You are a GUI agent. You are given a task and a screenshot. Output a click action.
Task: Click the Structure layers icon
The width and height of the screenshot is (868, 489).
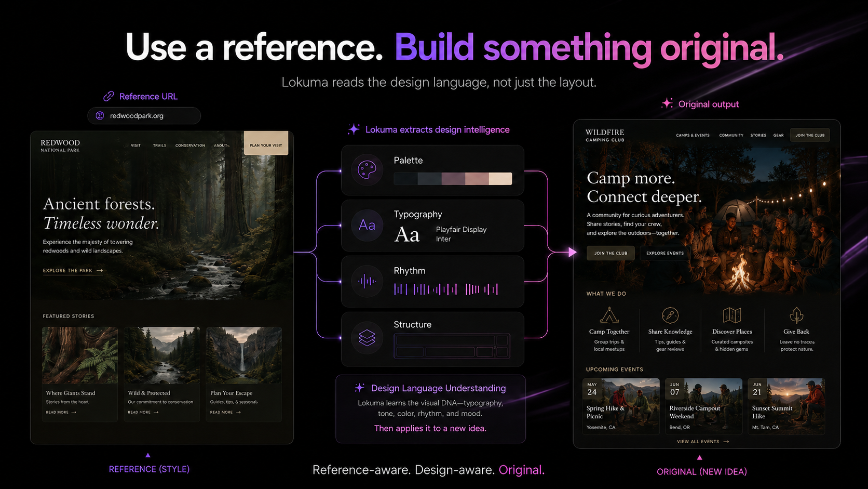coord(367,338)
